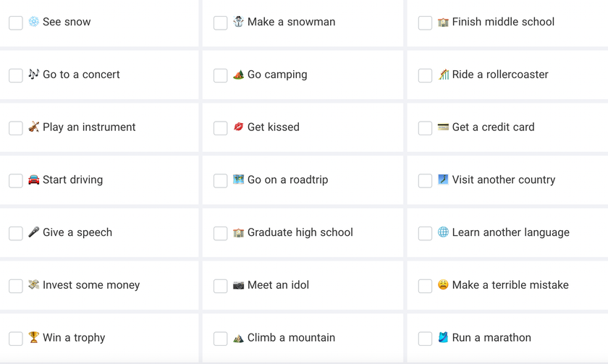Click the microphone icon for Give a speech

coord(34,232)
